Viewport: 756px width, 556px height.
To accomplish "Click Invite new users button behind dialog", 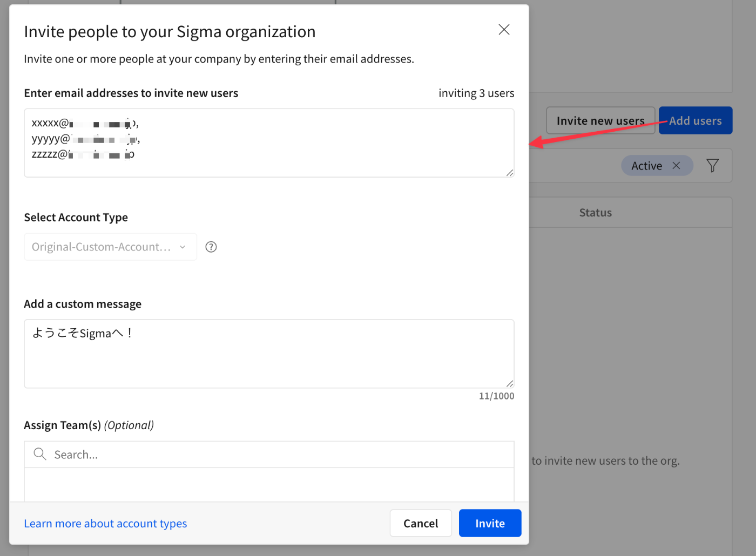I will pyautogui.click(x=600, y=120).
